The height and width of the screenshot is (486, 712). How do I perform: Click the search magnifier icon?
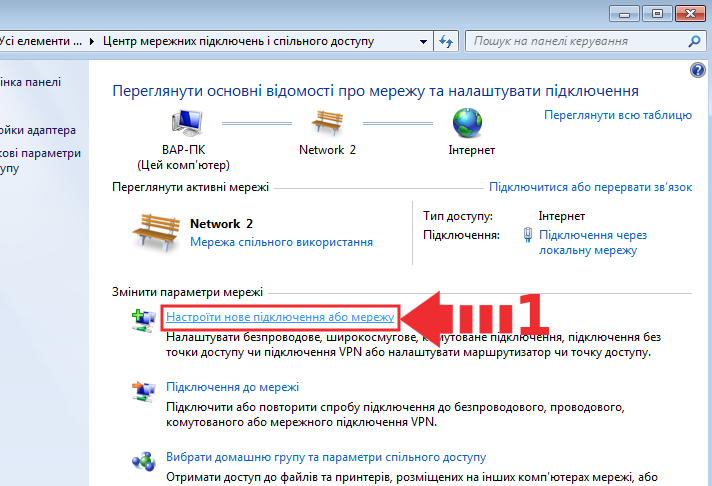tap(694, 41)
